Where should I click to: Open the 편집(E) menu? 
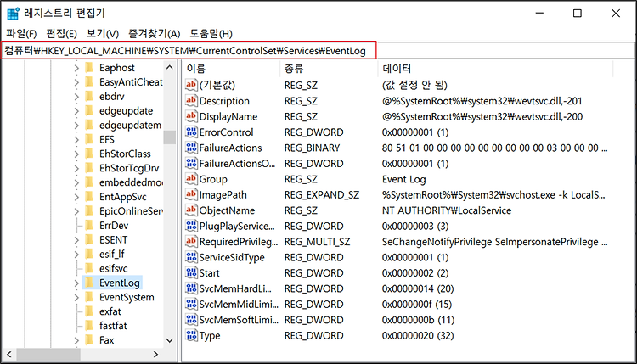[61, 34]
